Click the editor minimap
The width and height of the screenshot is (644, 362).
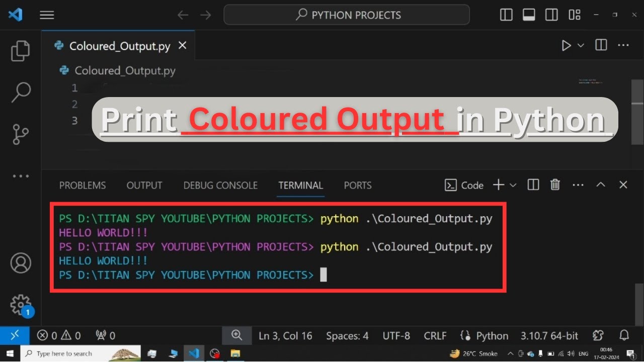(591, 81)
